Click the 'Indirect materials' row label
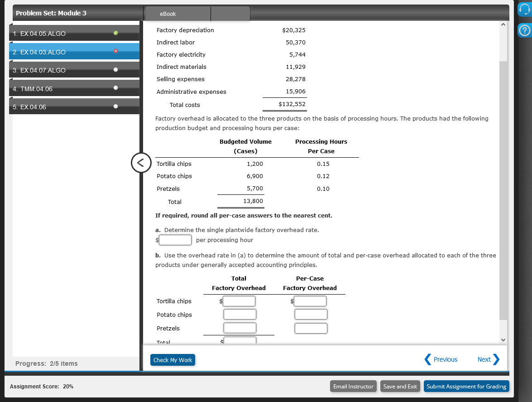This screenshot has height=402, width=532. (x=182, y=67)
